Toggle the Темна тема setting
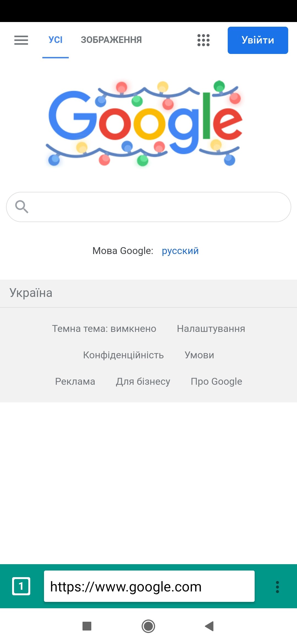 tap(104, 329)
